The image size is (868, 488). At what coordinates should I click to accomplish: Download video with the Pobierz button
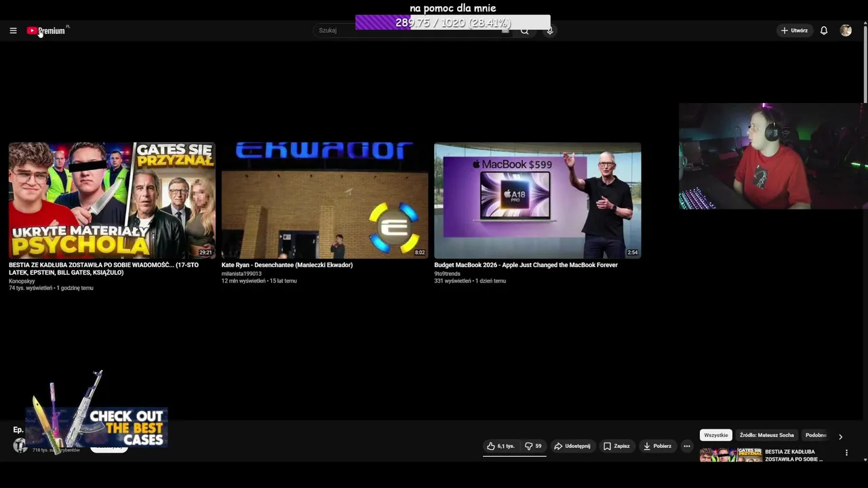[x=657, y=446]
